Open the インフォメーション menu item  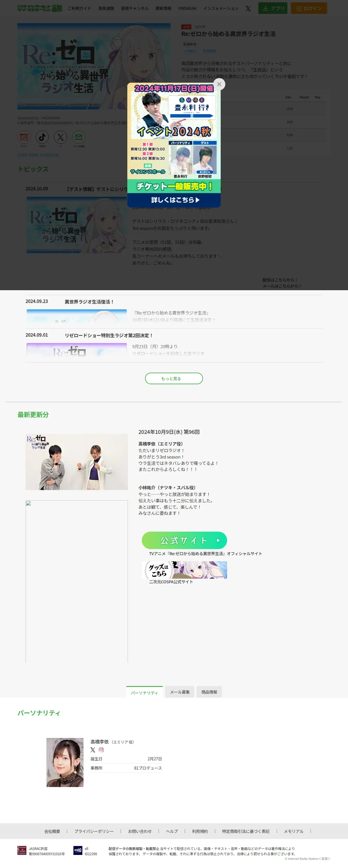pyautogui.click(x=221, y=8)
